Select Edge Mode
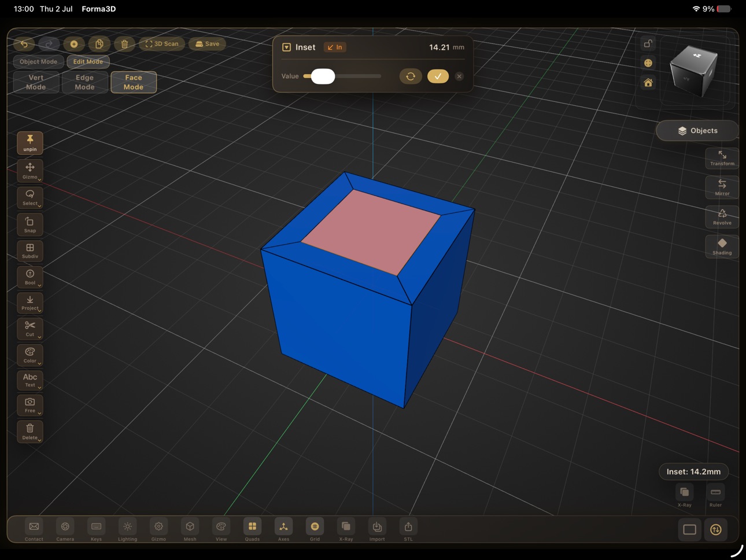 pyautogui.click(x=84, y=82)
